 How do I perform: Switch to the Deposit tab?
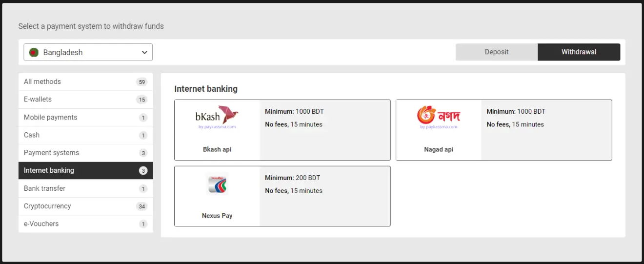tap(497, 52)
